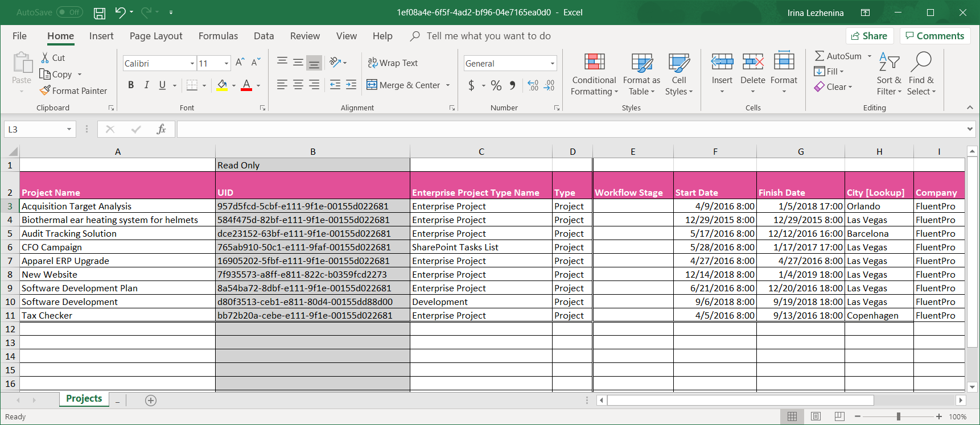Viewport: 980px width, 425px height.
Task: Add a new sheet with plus icon
Action: 151,401
